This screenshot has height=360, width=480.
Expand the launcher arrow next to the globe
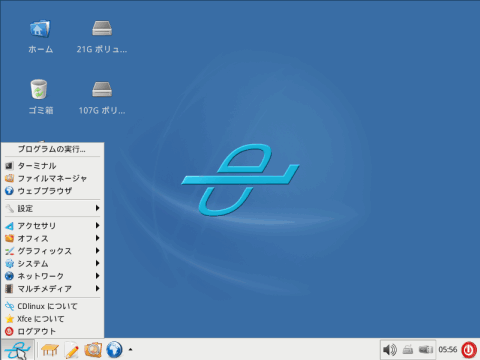pos(130,350)
